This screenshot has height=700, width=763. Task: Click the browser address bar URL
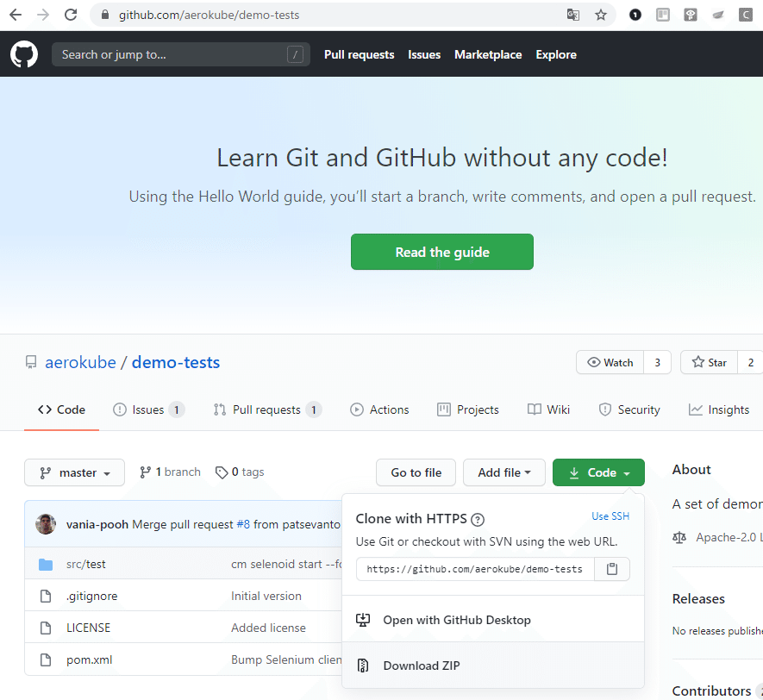click(x=209, y=15)
